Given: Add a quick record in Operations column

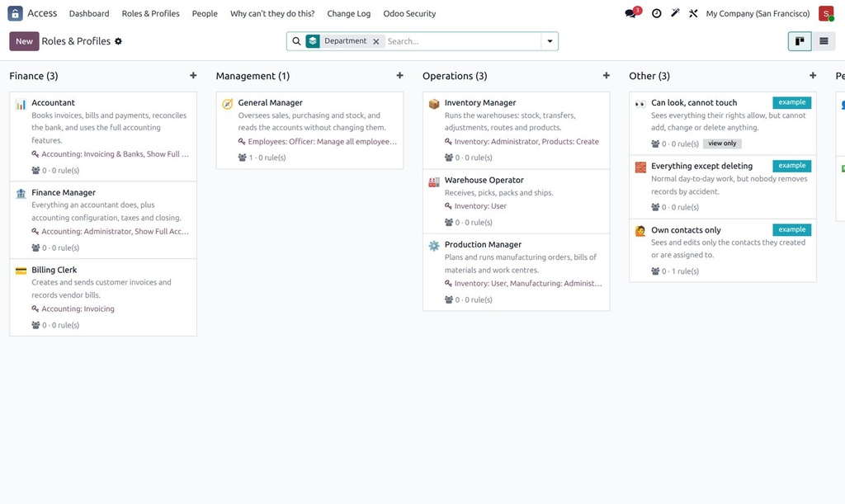Looking at the screenshot, I should pos(607,75).
